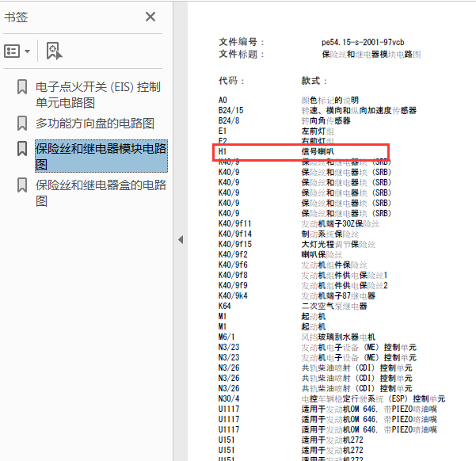Viewport: 476px width, 461px height.
Task: Click bookmark icon beside 保险丝和继电器模块 entry
Action: pos(22,148)
